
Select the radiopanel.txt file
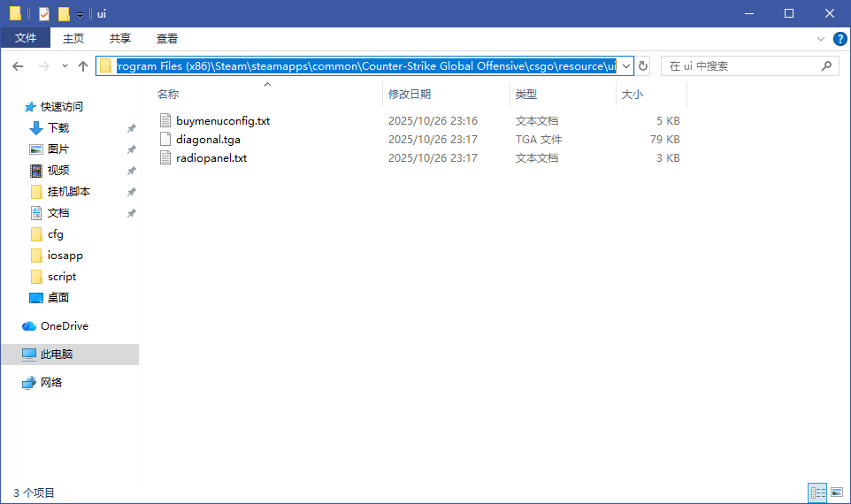pyautogui.click(x=211, y=158)
